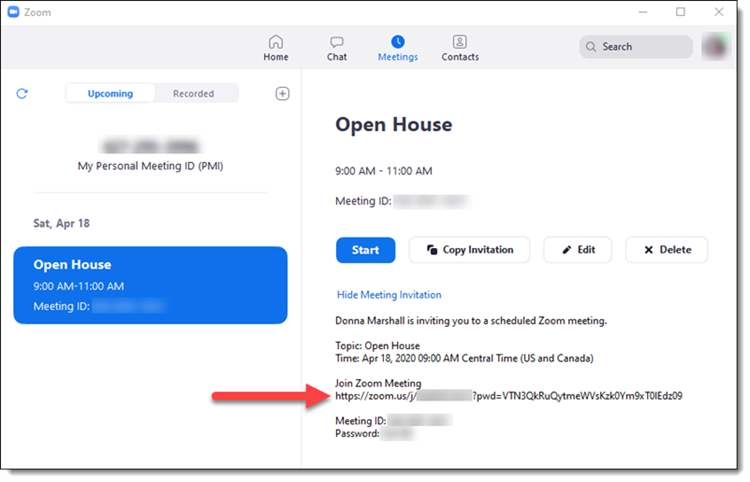
Task: Edit the Open House meeting
Action: click(577, 250)
